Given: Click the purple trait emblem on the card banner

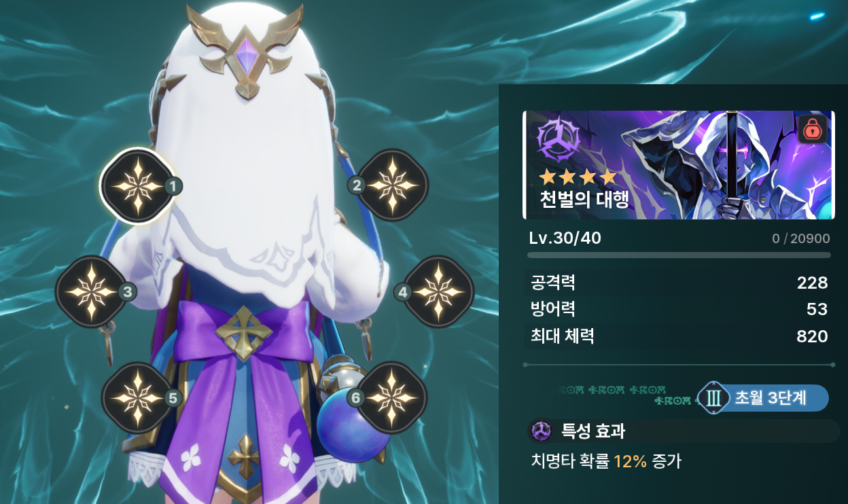Looking at the screenshot, I should tap(559, 140).
